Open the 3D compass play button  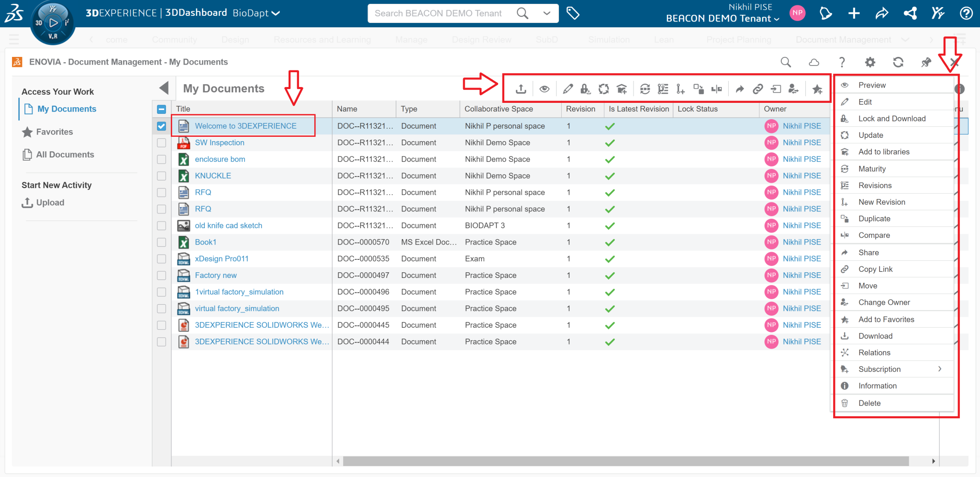(x=53, y=22)
